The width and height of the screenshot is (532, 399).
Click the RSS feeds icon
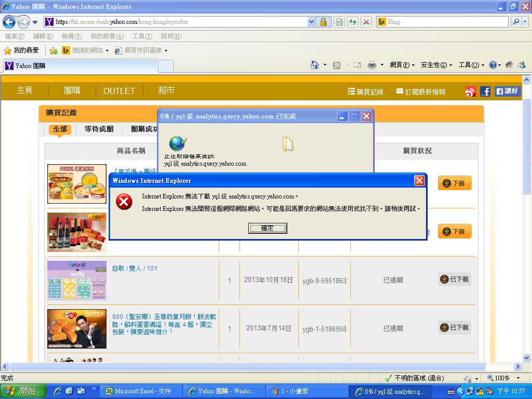click(x=336, y=65)
